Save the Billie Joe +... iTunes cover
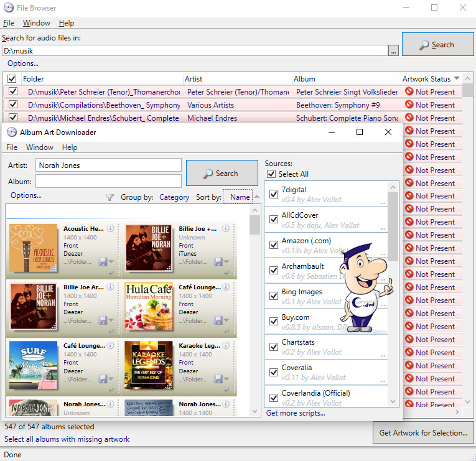 (x=218, y=262)
